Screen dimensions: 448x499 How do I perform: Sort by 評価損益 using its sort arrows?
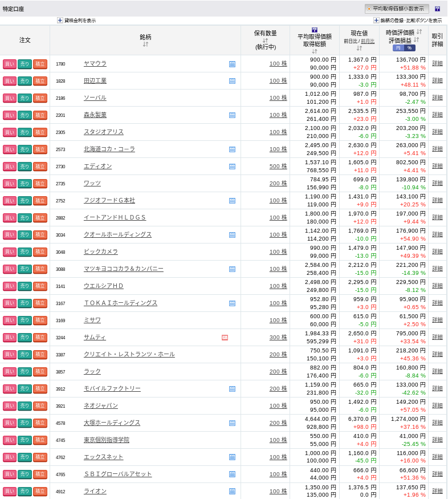(417, 40)
